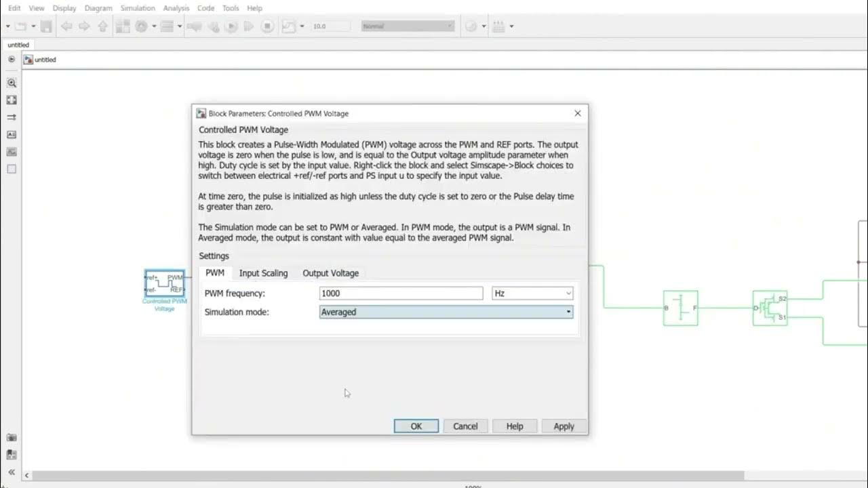Open the Data Inspector dropdown arrow
This screenshot has width=868, height=488.
(302, 26)
